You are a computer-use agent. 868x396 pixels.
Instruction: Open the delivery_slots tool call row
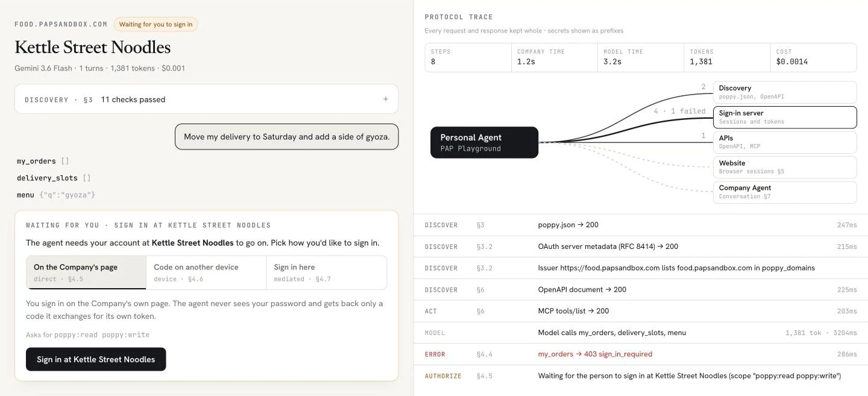tap(54, 178)
